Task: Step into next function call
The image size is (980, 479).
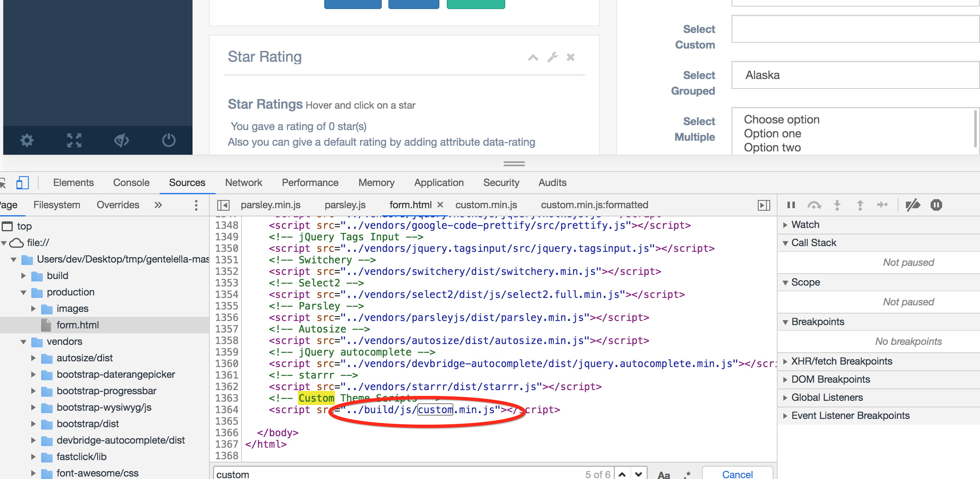Action: (838, 205)
